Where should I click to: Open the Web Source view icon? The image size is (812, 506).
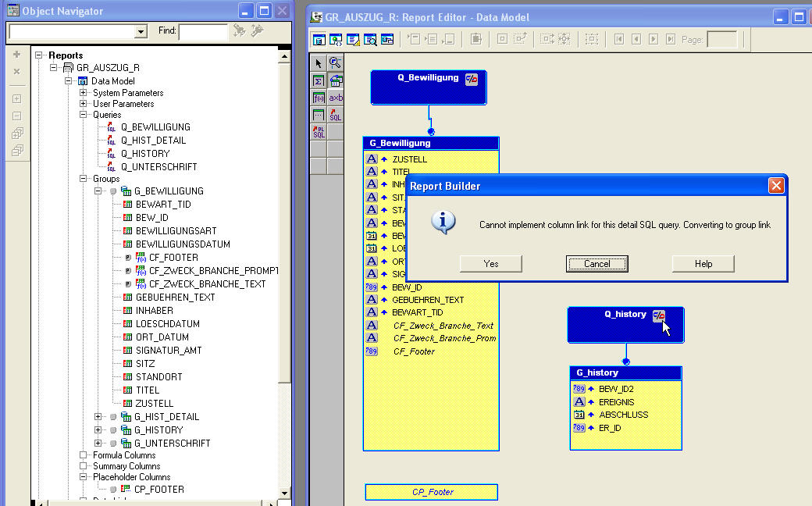(x=336, y=39)
